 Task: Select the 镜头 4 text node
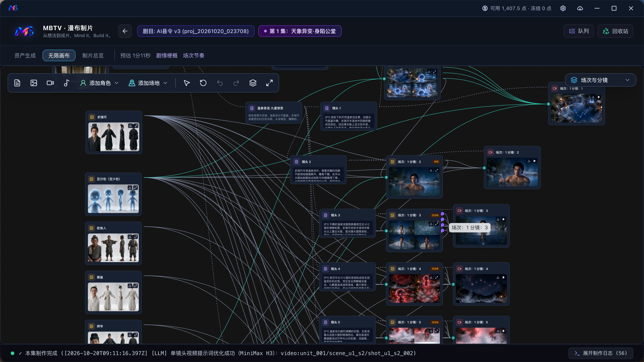347,277
